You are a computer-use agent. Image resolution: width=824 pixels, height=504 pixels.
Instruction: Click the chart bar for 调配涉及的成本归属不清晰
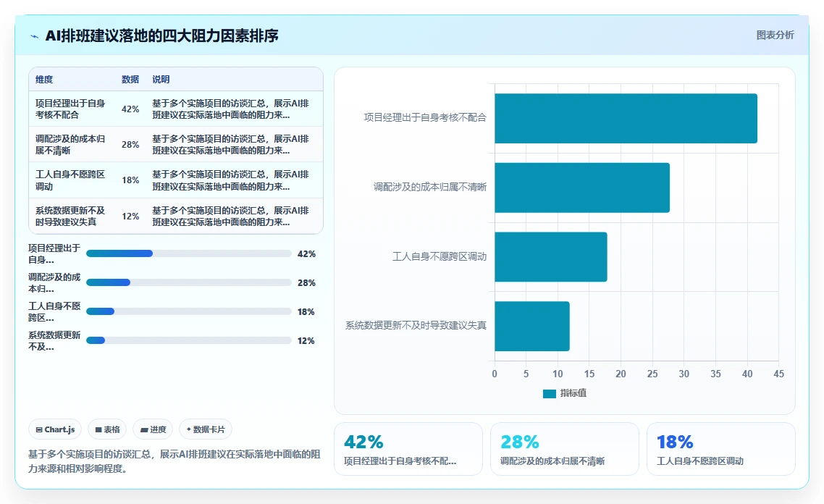coord(582,188)
